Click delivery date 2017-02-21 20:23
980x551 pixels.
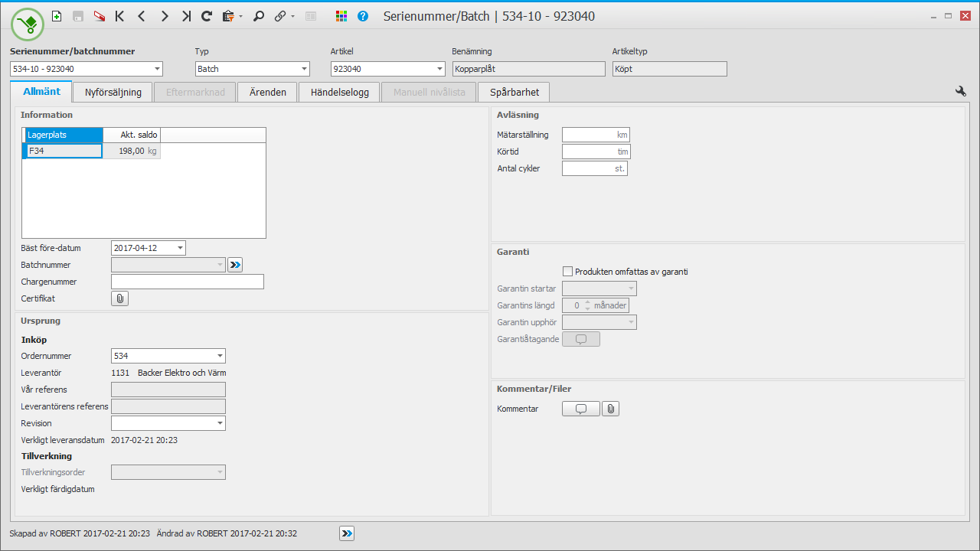click(x=145, y=440)
